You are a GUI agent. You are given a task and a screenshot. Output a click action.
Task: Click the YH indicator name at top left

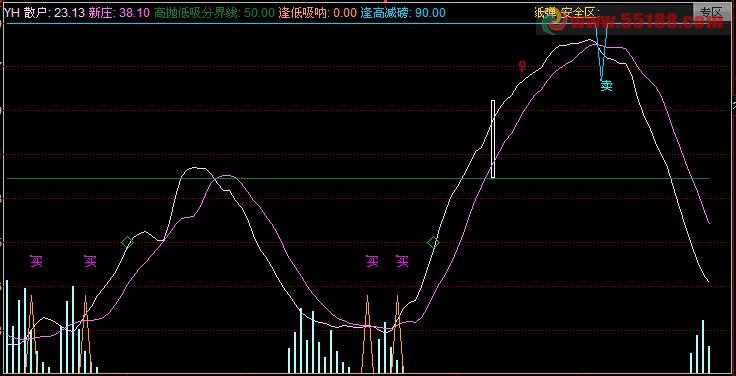12,13
